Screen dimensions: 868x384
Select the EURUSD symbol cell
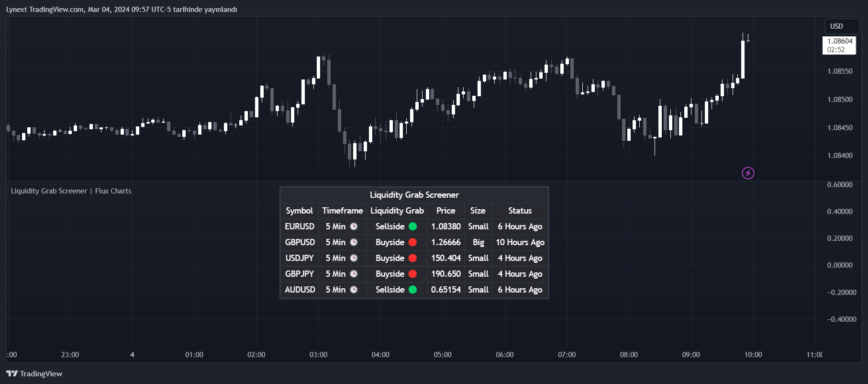click(300, 226)
